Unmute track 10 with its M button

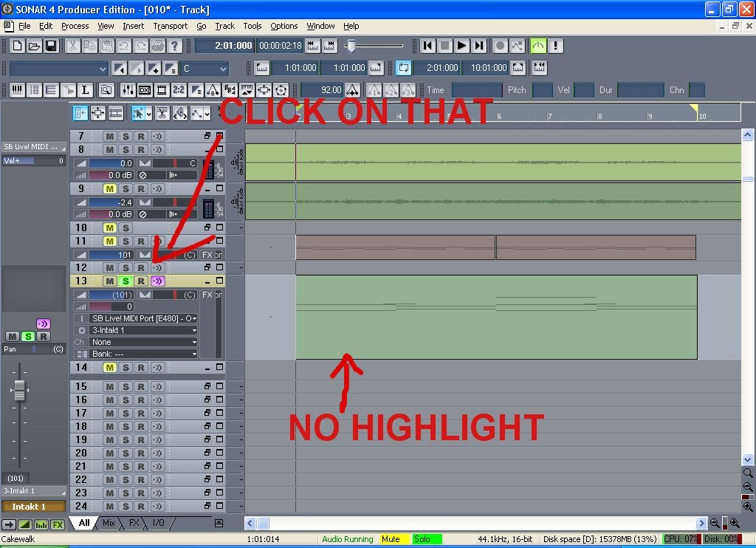(x=110, y=227)
